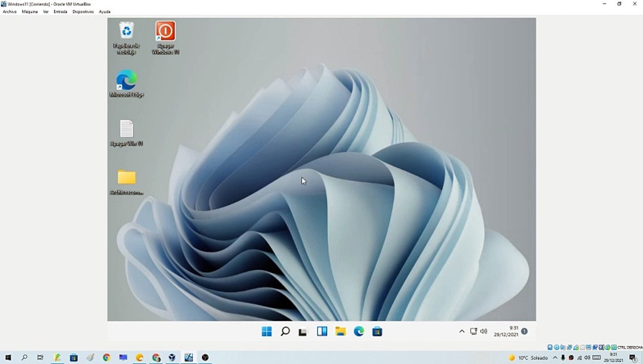Viewport: 643px width, 364px height.
Task: Click CTRL DERECHA host key label
Action: (x=629, y=347)
